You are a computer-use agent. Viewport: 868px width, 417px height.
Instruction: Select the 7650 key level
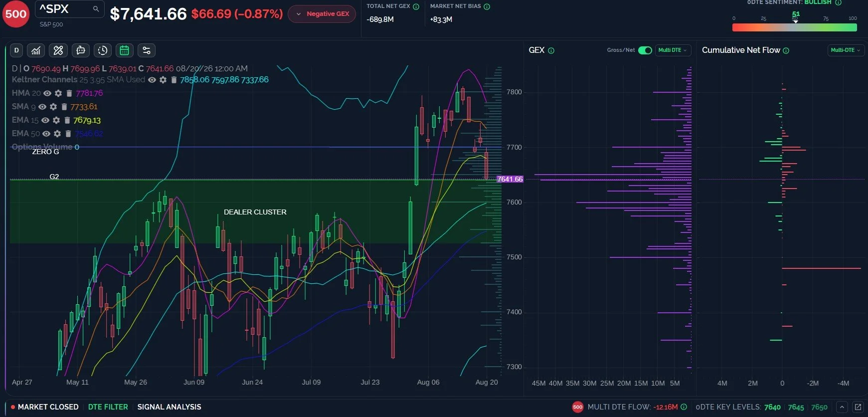click(819, 407)
